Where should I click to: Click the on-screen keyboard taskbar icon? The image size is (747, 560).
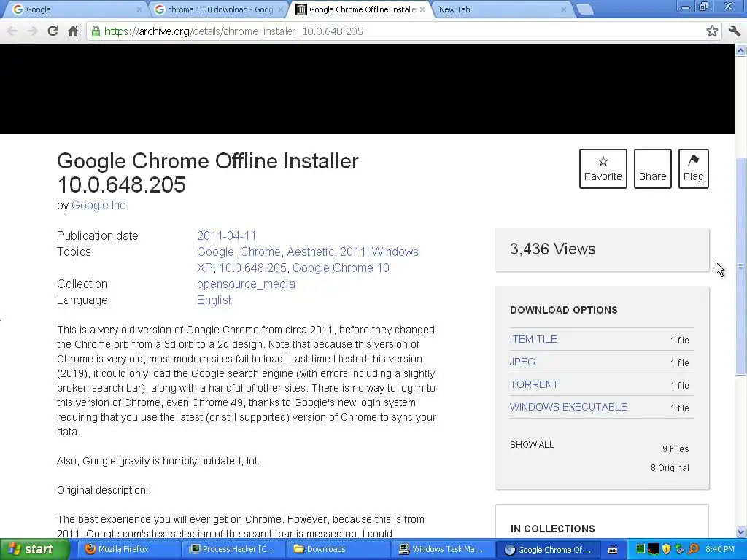[613, 550]
